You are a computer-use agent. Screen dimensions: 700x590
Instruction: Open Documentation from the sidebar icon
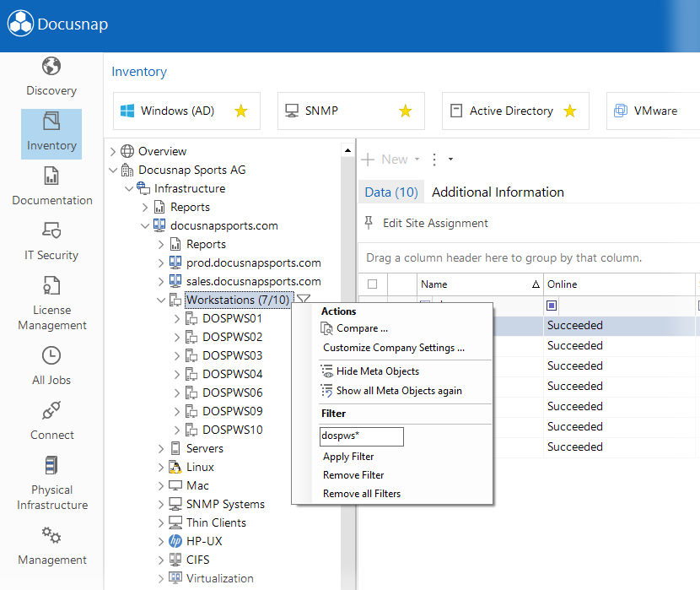click(x=51, y=176)
